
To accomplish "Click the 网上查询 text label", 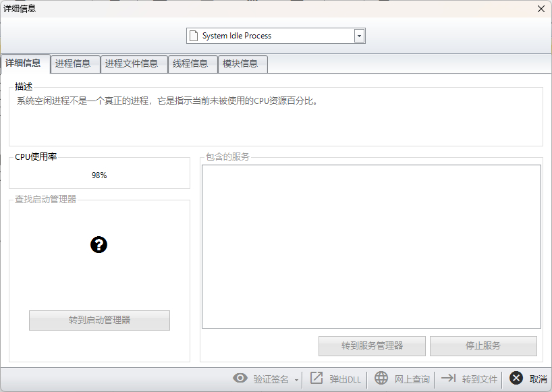I will click(412, 379).
